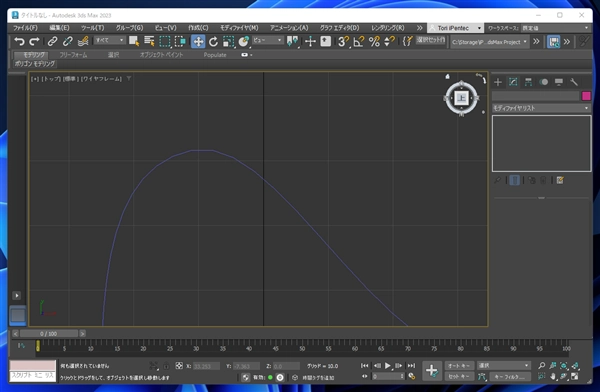The width and height of the screenshot is (600, 392).
Task: Switch to the Hierarchy command panel
Action: (x=528, y=82)
